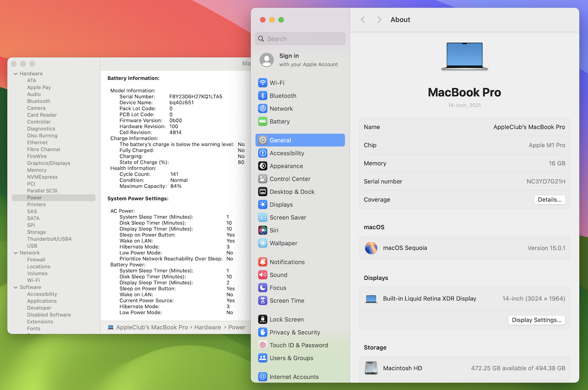
Task: Click the Siri icon
Action: [x=263, y=230]
